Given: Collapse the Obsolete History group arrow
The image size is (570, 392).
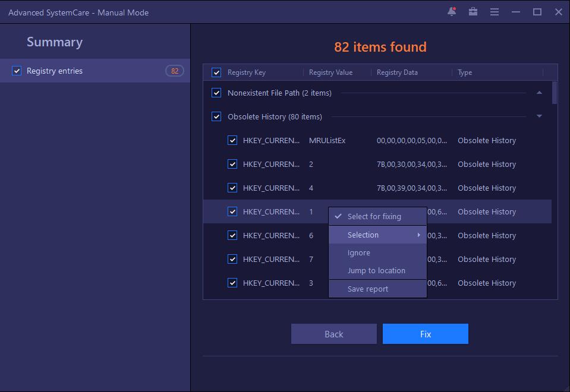Looking at the screenshot, I should [x=540, y=116].
